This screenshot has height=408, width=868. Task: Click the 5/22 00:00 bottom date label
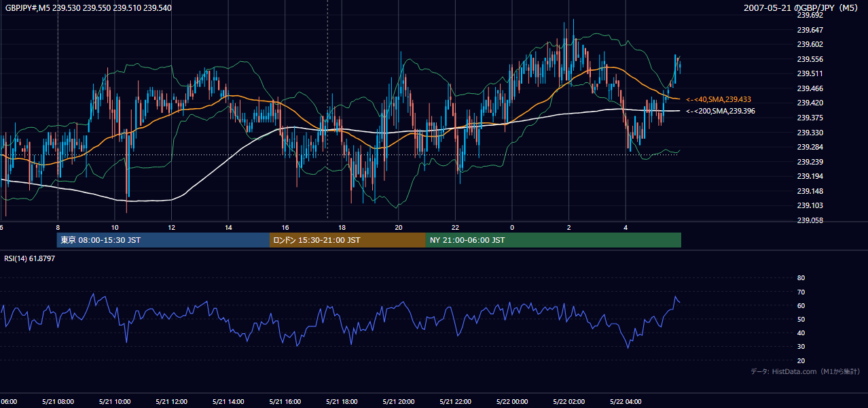pyautogui.click(x=512, y=402)
